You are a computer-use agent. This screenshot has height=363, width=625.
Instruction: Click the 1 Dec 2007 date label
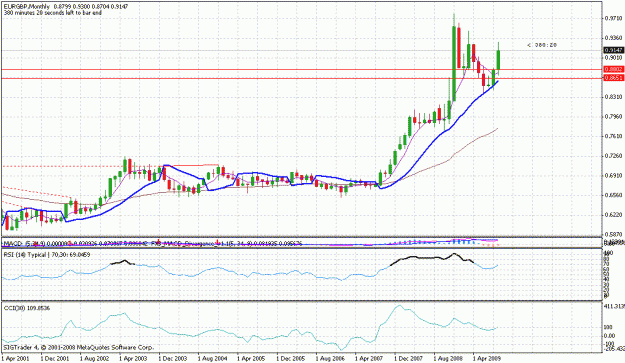point(409,358)
